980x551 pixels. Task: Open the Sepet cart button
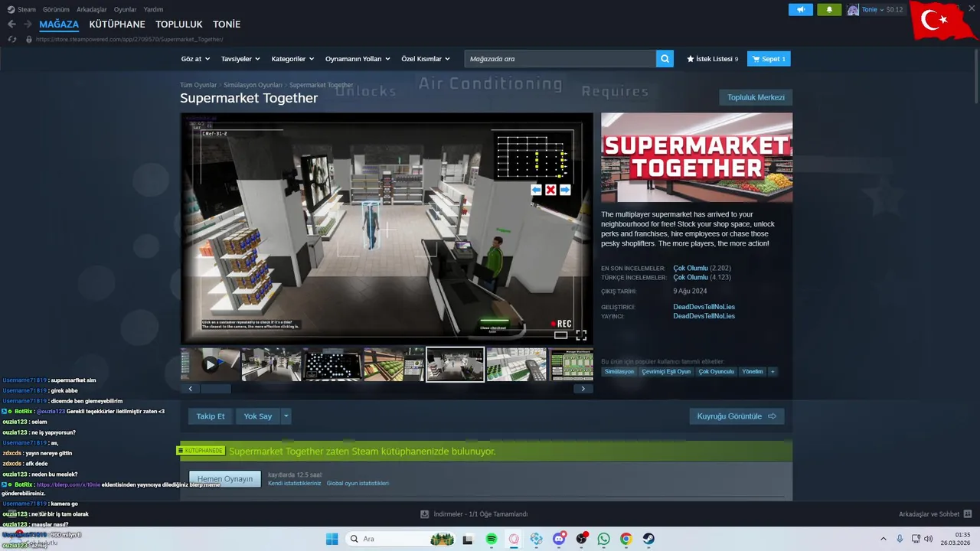[x=769, y=59]
